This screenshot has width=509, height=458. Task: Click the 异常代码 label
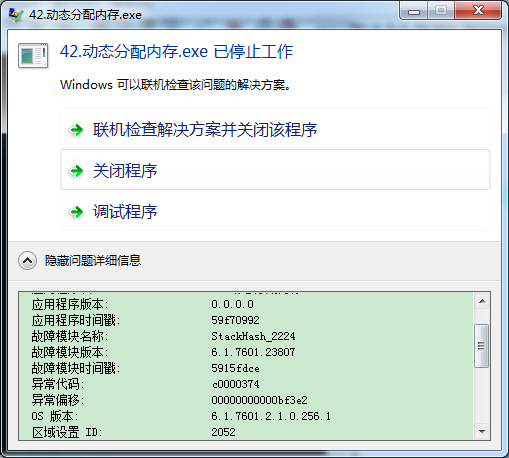58,384
